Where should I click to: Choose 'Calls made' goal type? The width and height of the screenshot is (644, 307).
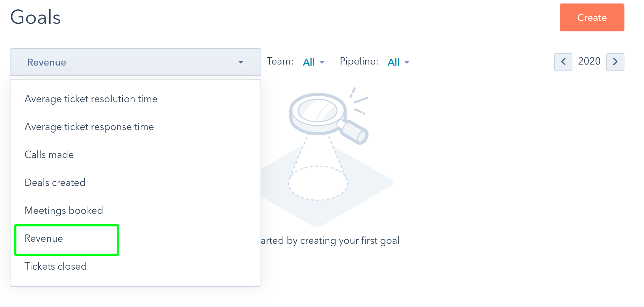point(49,155)
